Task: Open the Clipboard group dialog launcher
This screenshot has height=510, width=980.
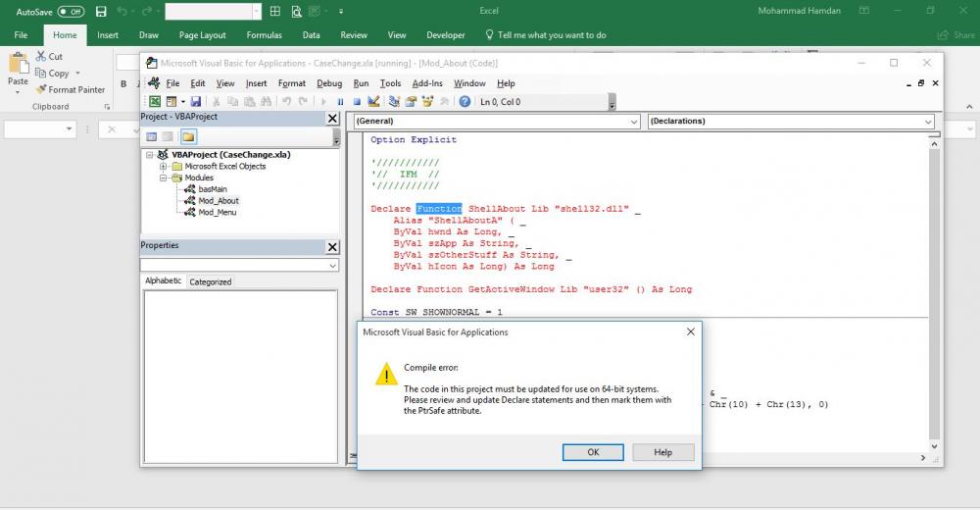Action: coord(107,107)
